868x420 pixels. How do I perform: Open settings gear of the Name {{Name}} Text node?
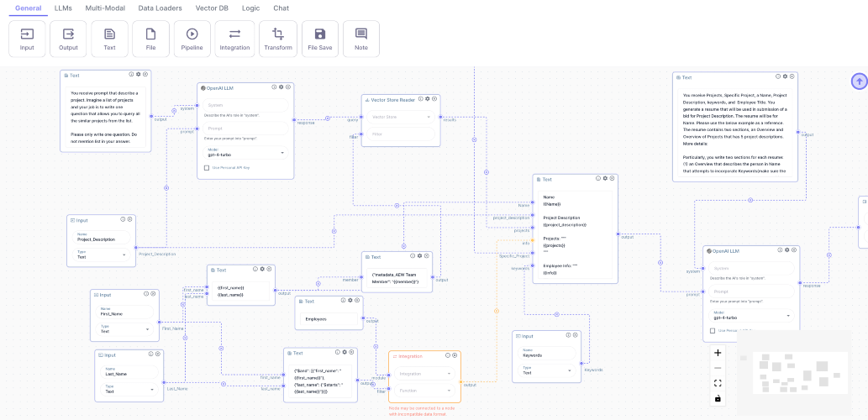605,178
